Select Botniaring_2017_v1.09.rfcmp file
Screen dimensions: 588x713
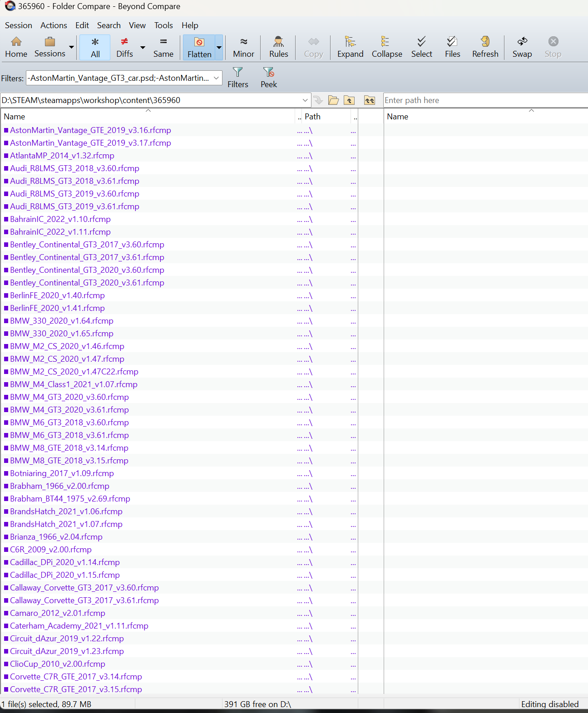[62, 473]
